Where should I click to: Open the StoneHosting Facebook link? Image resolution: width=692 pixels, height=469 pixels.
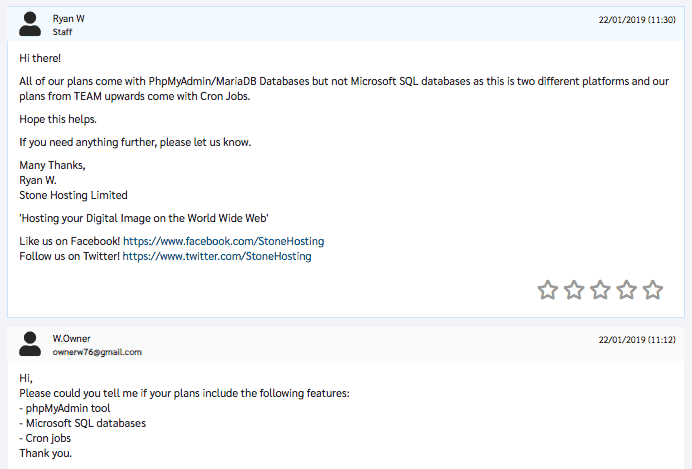223,241
